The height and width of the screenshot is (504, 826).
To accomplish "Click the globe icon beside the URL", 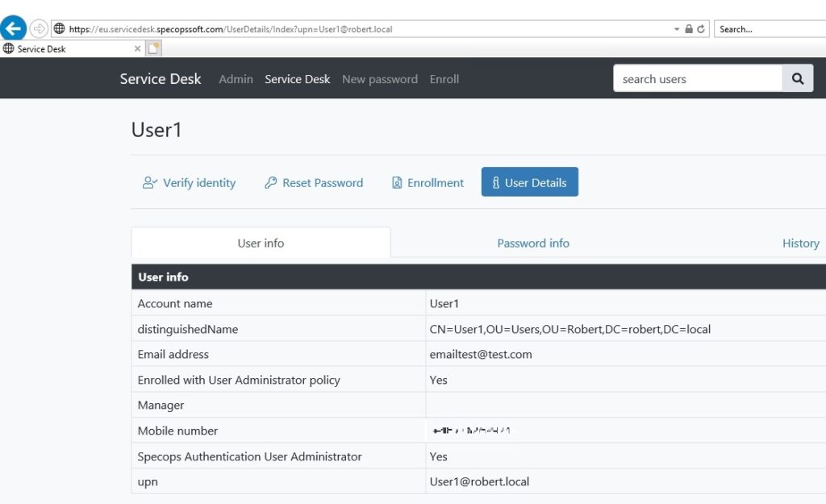I will [60, 28].
